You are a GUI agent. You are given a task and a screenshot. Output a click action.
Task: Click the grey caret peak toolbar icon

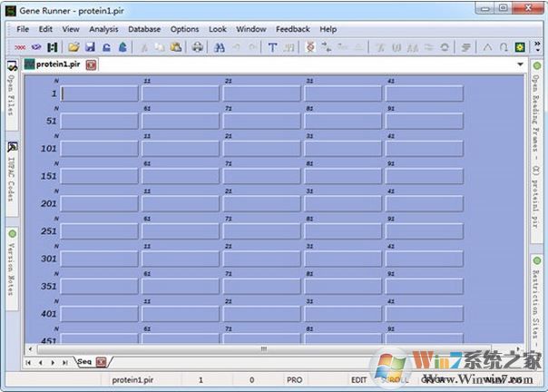[487, 47]
